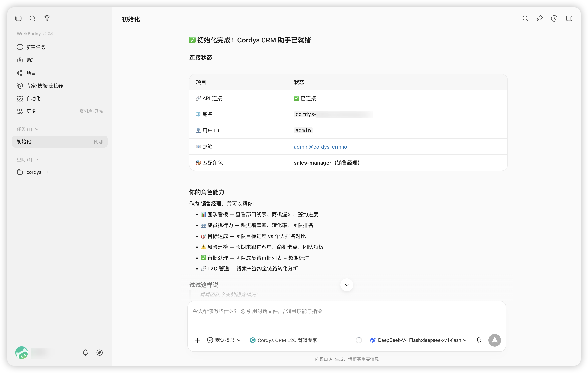Click the 审批处理 capability item
Screen dimensions: 588x373
pos(255,258)
